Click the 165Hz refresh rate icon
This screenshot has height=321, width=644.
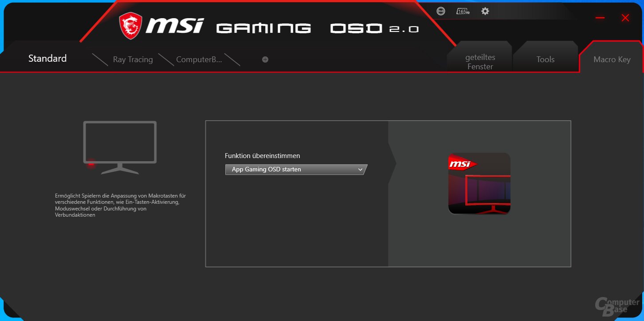463,12
